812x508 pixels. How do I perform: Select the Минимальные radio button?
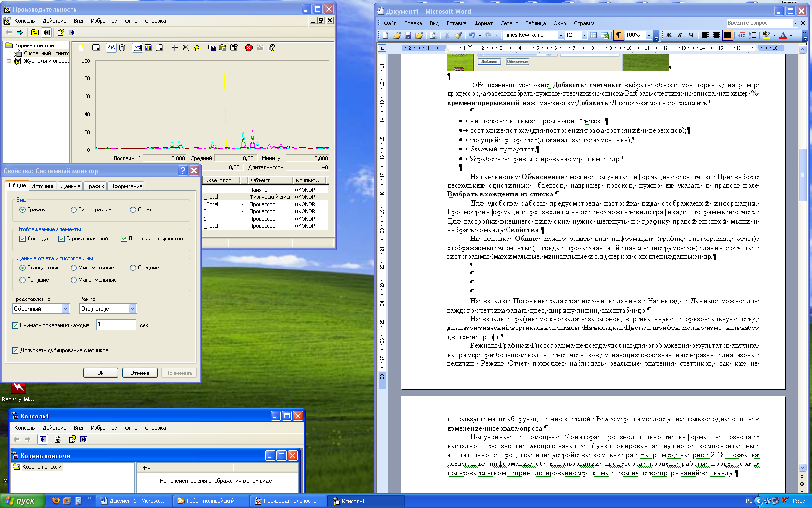tap(92, 268)
